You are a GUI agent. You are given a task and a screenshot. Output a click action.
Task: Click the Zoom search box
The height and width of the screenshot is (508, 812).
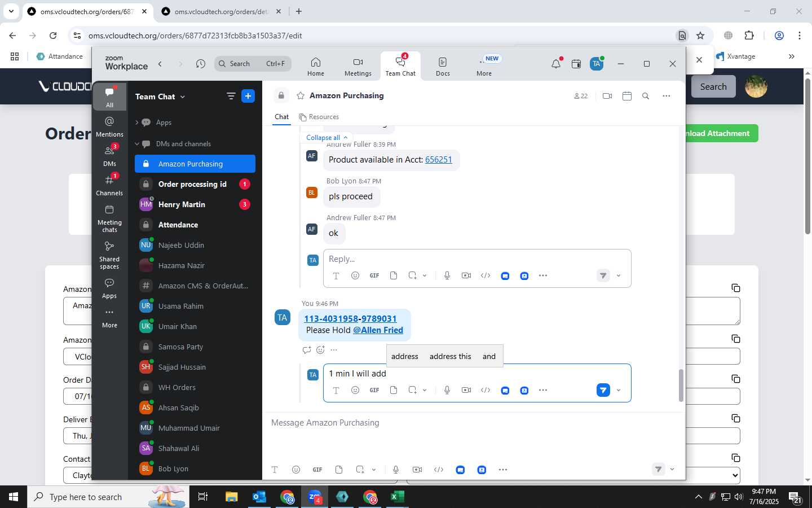(x=253, y=64)
